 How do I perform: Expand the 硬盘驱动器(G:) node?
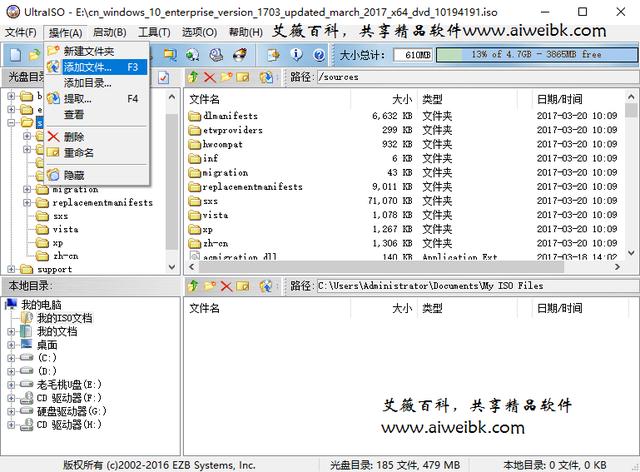pos(11,411)
